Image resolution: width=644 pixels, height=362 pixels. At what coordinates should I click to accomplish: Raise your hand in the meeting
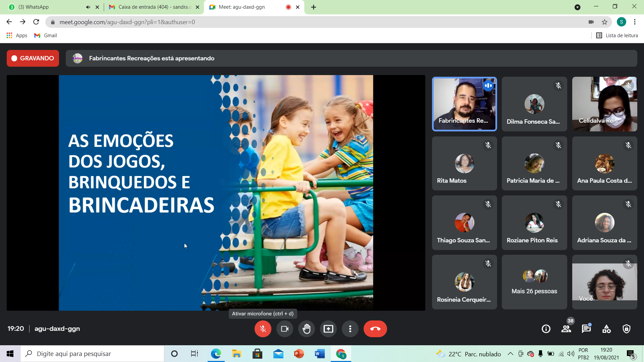(307, 329)
